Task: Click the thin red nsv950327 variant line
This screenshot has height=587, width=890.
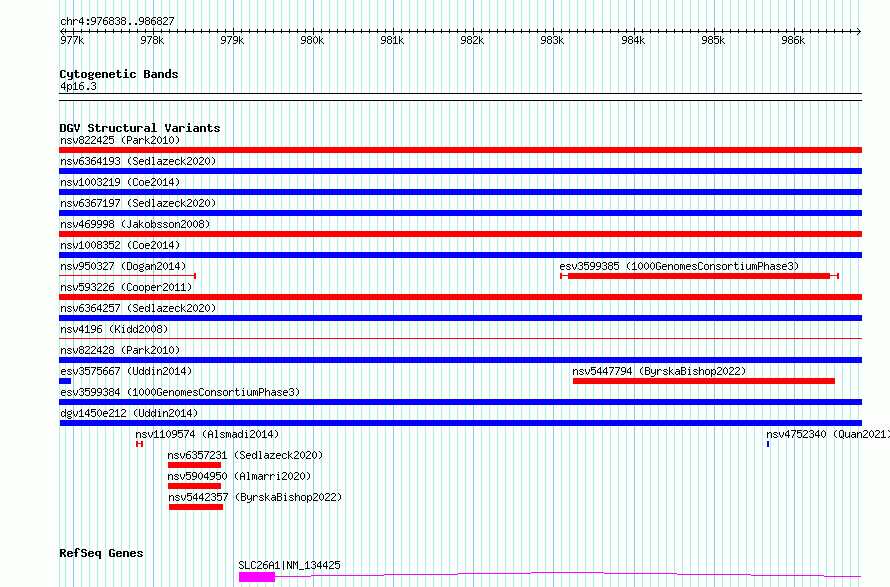Action: click(128, 276)
